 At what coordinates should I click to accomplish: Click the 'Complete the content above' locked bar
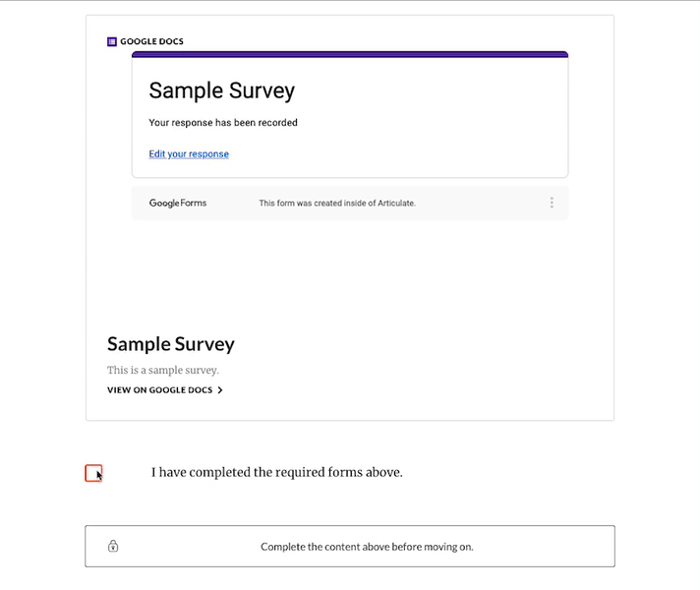pyautogui.click(x=350, y=546)
